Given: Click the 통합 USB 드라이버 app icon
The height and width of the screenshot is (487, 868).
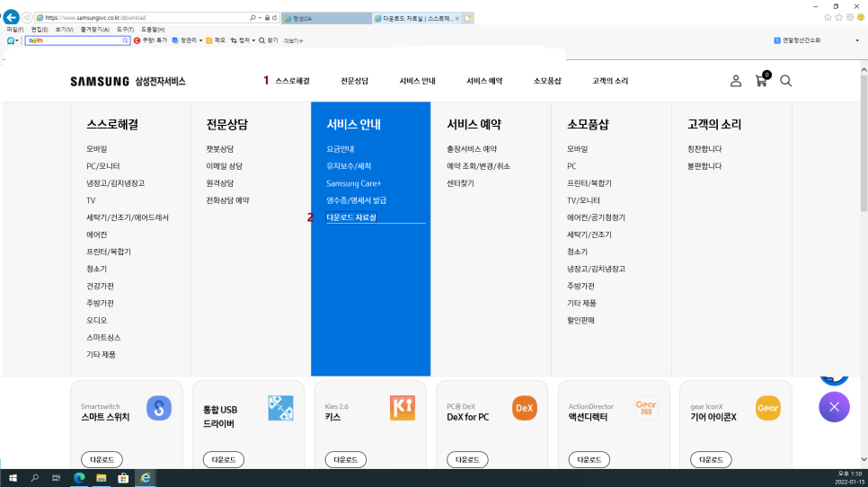Looking at the screenshot, I should click(280, 408).
